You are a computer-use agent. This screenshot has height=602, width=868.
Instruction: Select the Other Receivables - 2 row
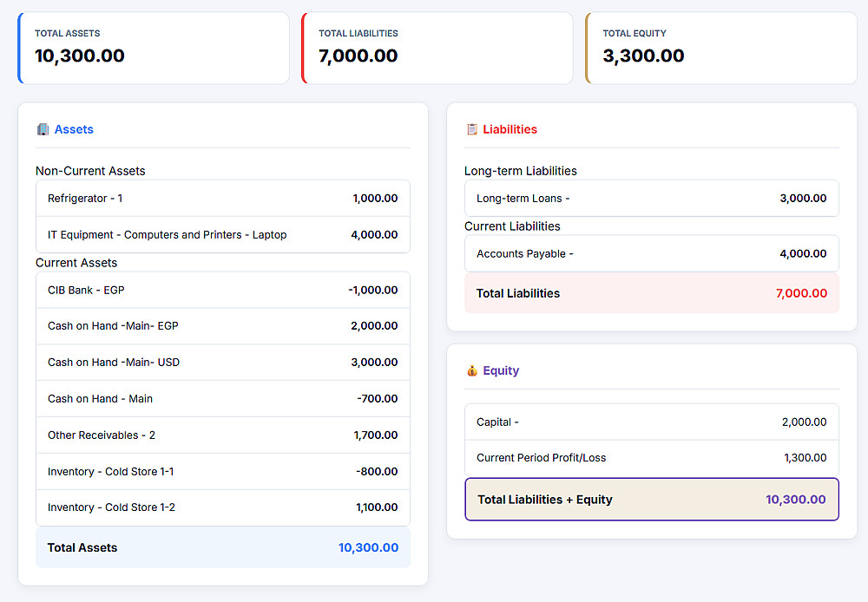(223, 435)
